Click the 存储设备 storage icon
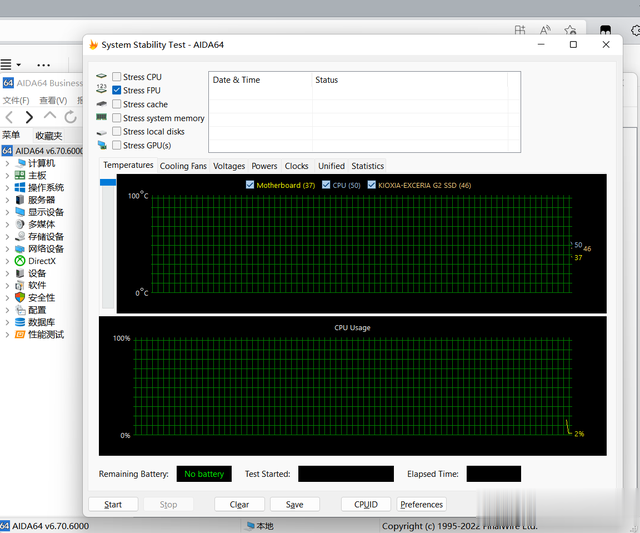 [x=20, y=236]
